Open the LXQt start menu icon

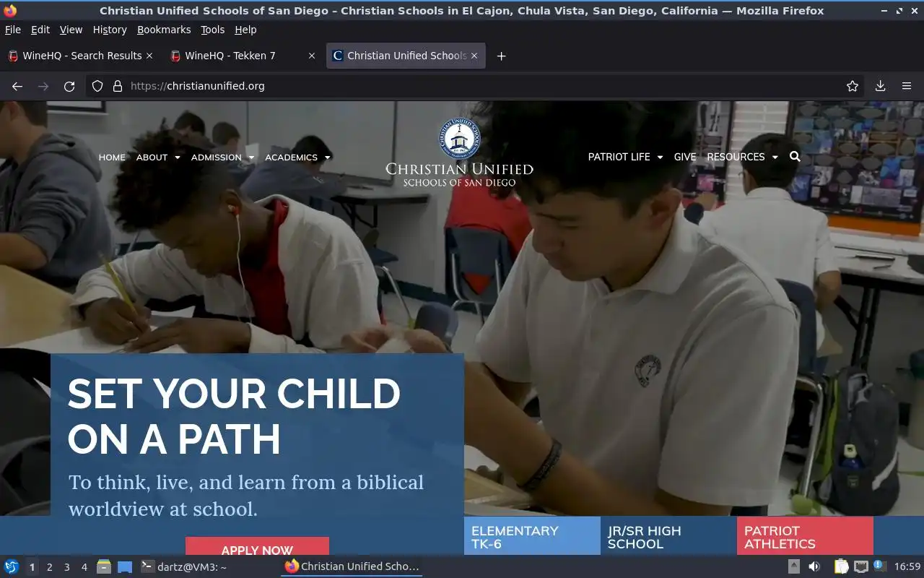pyautogui.click(x=12, y=566)
